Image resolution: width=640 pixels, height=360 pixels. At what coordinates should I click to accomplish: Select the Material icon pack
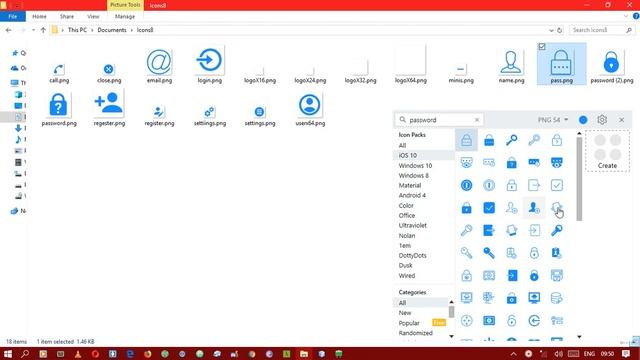pos(410,185)
